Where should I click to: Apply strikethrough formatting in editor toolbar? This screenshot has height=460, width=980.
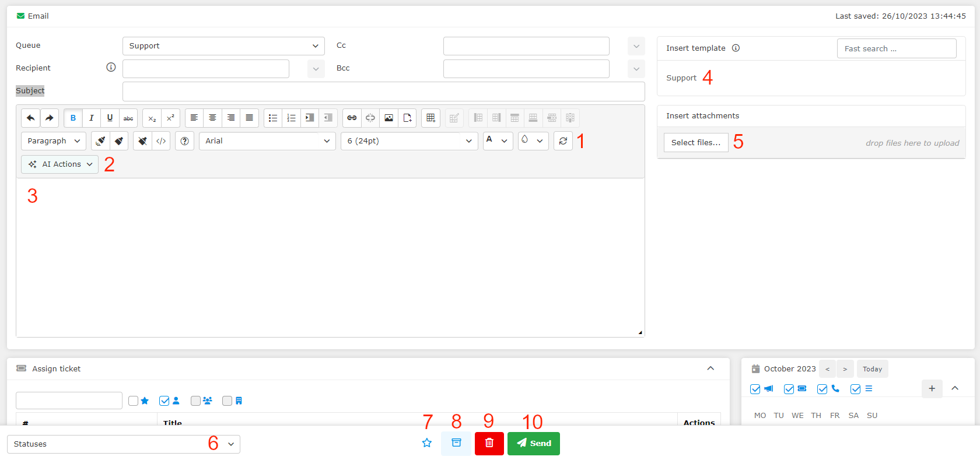[128, 118]
